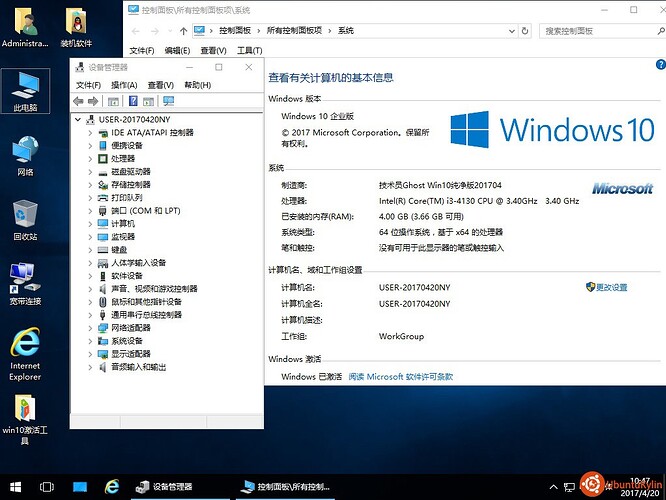Switch to the 控制面板 taskbar button
The height and width of the screenshot is (500, 666).
tap(285, 487)
